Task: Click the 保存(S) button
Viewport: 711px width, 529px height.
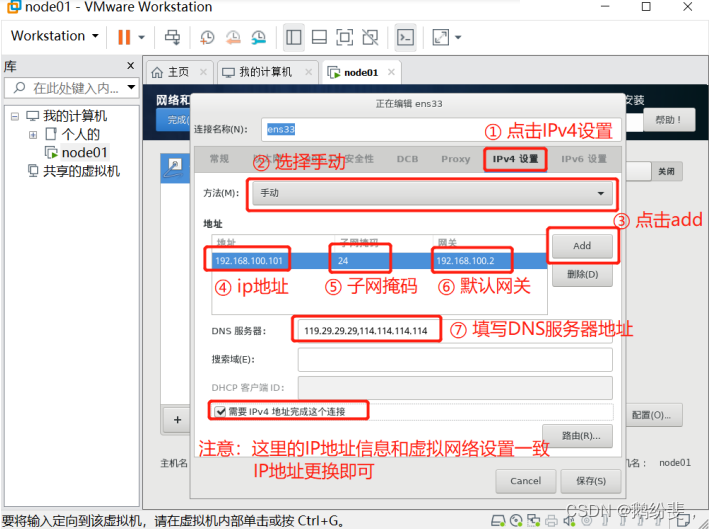Action: 591,481
